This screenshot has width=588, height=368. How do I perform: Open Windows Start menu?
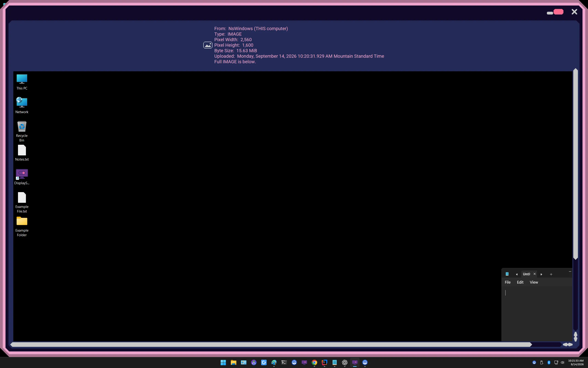pos(223,362)
